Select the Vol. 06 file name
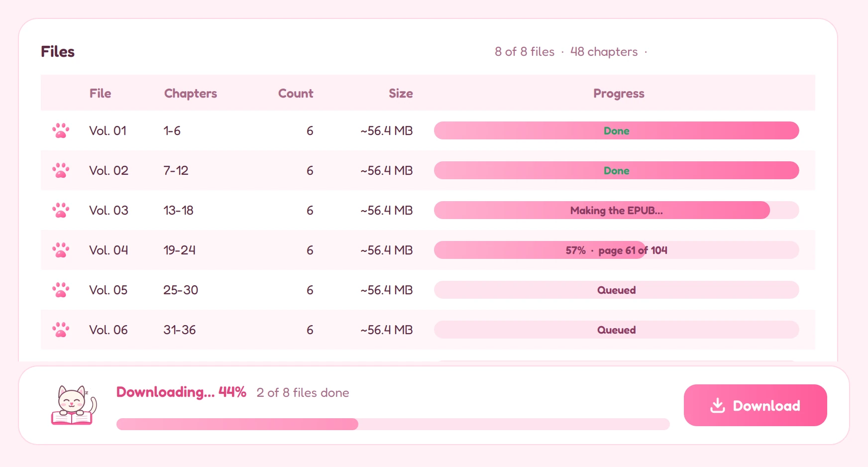The image size is (868, 467). pos(108,330)
